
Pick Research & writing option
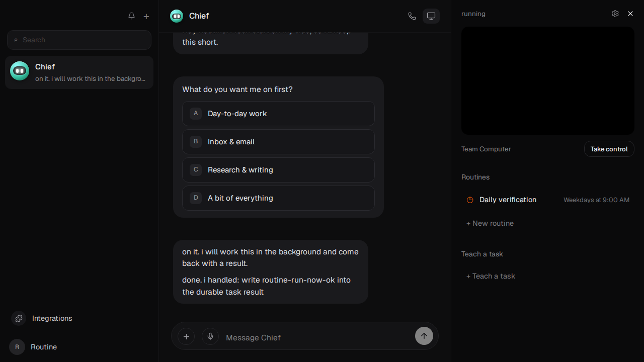(x=278, y=170)
